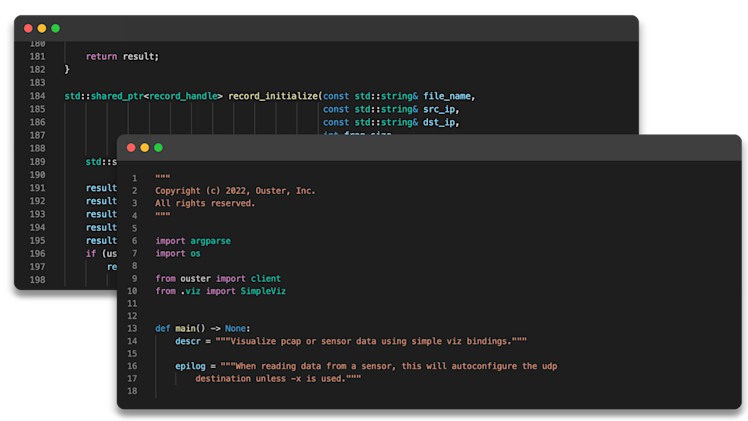Click line number 12 in front window
Image resolution: width=748 pixels, height=421 pixels.
coord(132,316)
